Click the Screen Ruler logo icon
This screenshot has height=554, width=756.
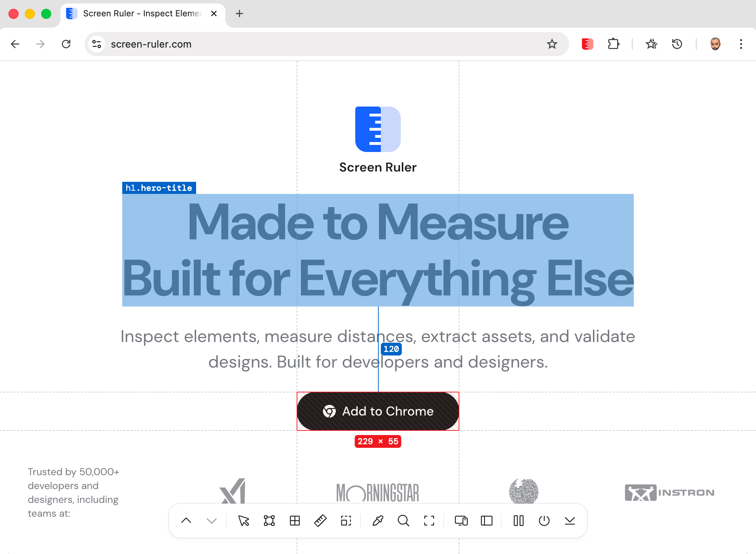click(x=378, y=129)
